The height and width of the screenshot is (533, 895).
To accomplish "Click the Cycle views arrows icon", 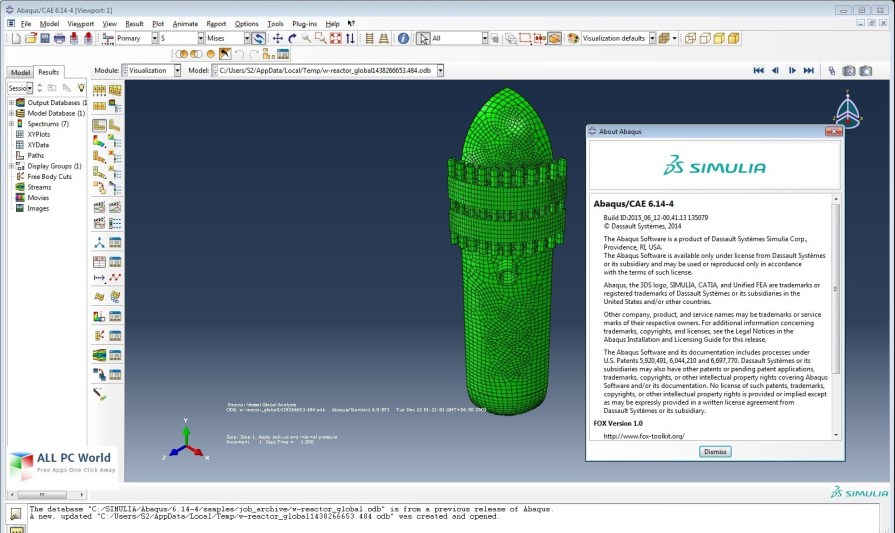I will [350, 38].
